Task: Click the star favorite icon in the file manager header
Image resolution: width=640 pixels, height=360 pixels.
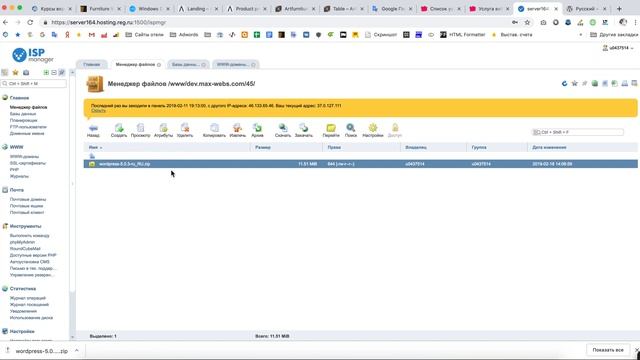Action: pos(574,83)
